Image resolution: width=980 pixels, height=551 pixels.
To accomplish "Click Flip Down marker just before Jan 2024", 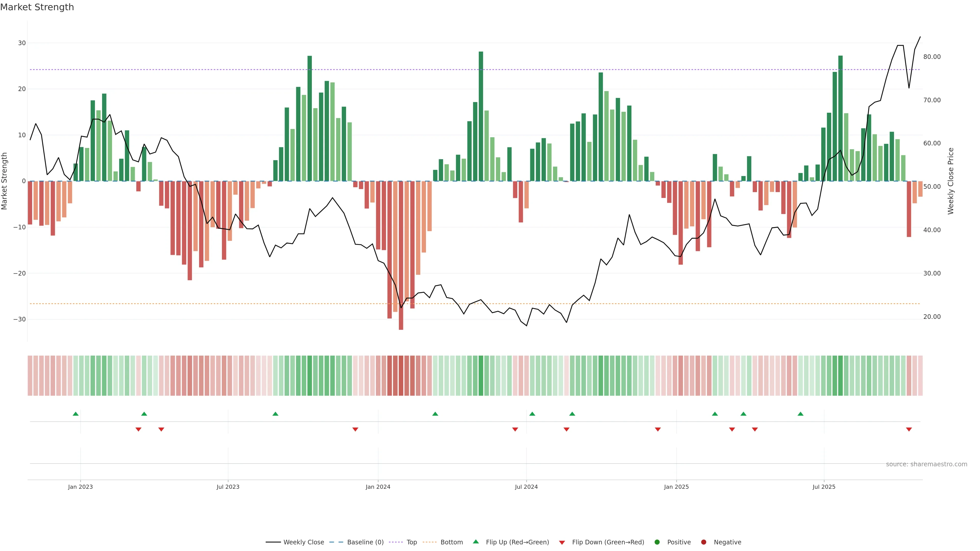I will tap(355, 429).
